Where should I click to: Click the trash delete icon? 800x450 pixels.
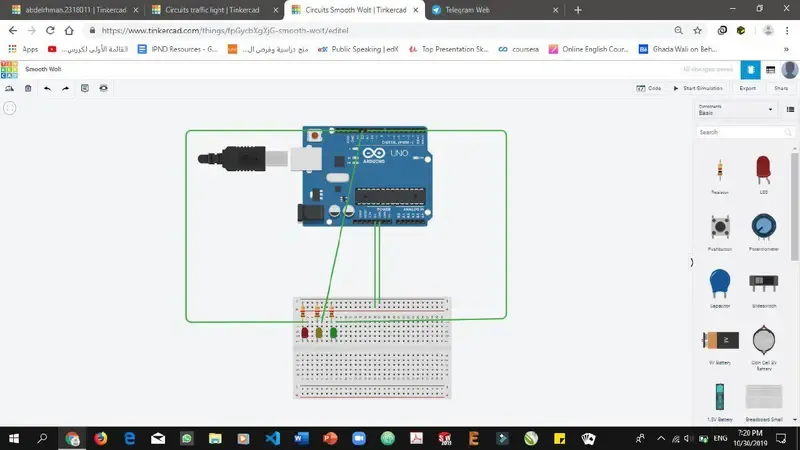[x=28, y=88]
